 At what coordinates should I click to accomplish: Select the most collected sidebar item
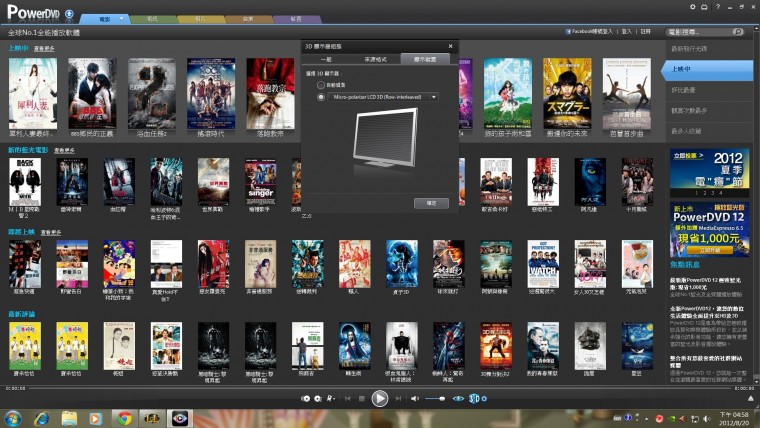pos(710,131)
